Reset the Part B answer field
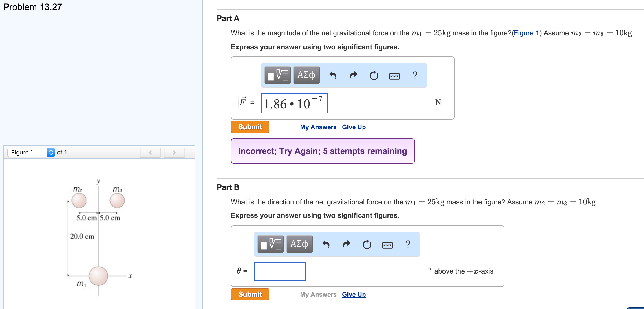Viewport: 644px width, 309px height. 367,244
